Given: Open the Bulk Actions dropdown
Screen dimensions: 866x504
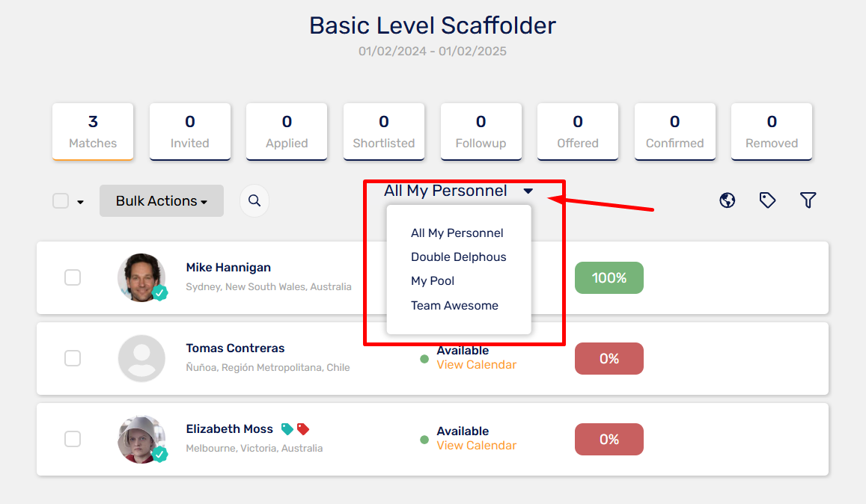Looking at the screenshot, I should pos(161,201).
